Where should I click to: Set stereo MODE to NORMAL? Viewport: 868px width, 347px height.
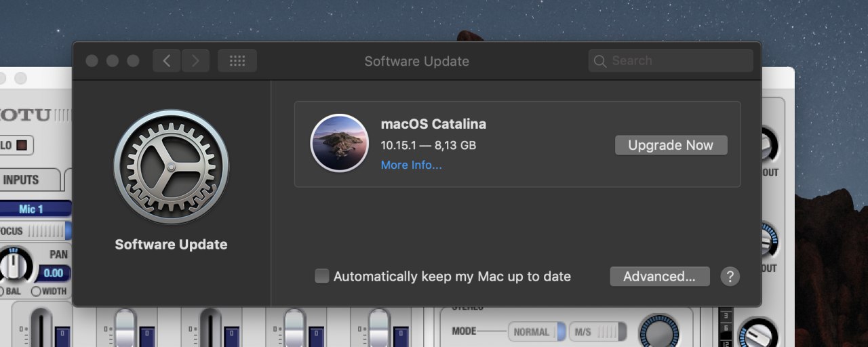(537, 331)
